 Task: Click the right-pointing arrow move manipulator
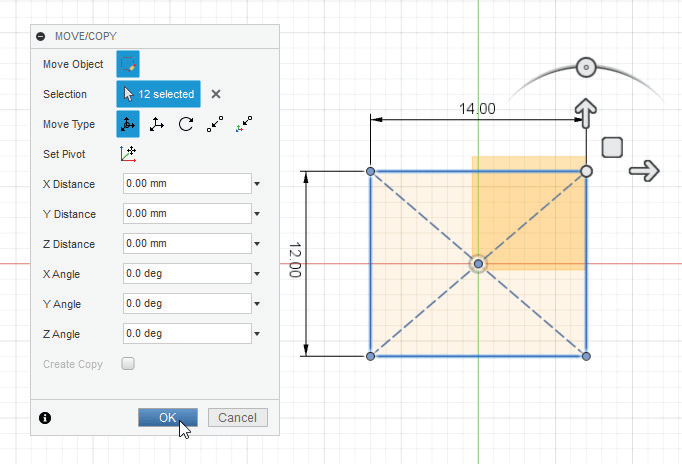tap(644, 172)
